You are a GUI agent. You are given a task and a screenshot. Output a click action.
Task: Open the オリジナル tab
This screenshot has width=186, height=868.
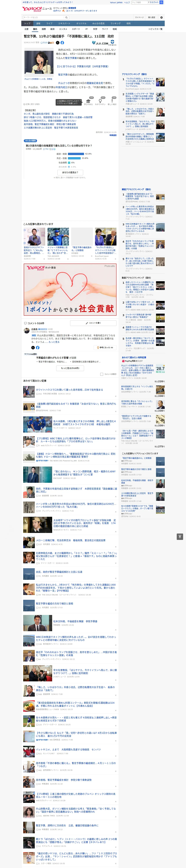click(x=81, y=24)
